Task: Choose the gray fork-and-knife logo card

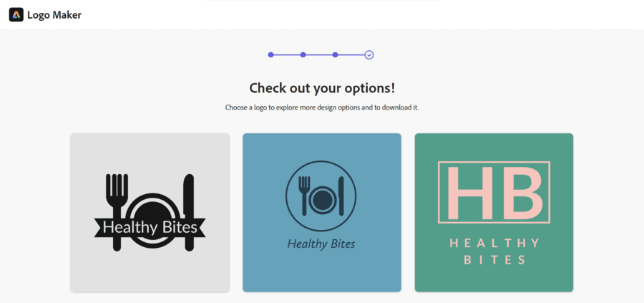Action: pos(150,213)
